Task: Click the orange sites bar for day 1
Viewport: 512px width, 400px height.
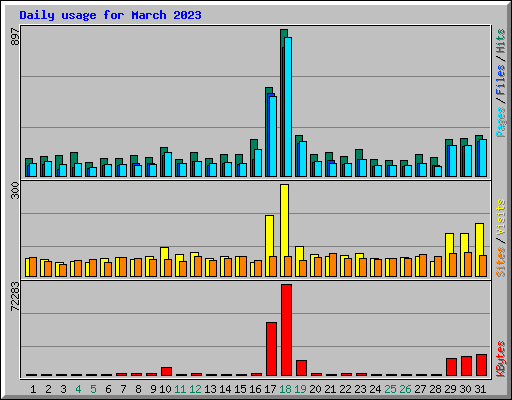Action: point(33,267)
